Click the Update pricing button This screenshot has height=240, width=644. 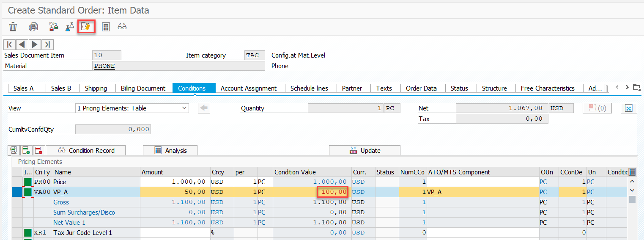tap(364, 150)
